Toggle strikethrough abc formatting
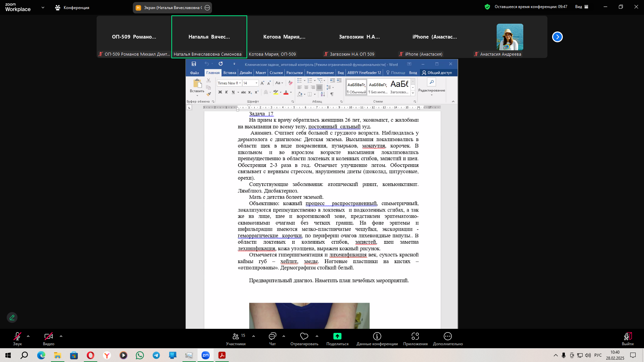644x362 pixels. pyautogui.click(x=244, y=92)
